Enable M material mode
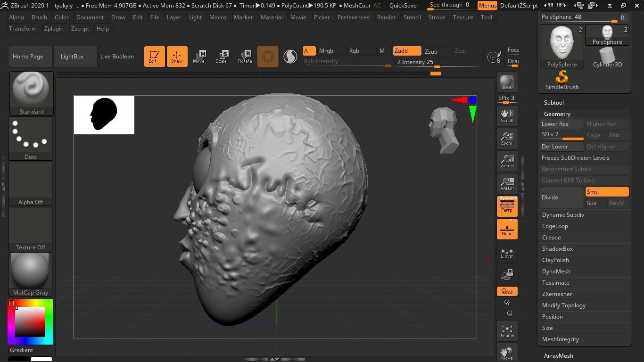The image size is (644, 362). (x=382, y=51)
